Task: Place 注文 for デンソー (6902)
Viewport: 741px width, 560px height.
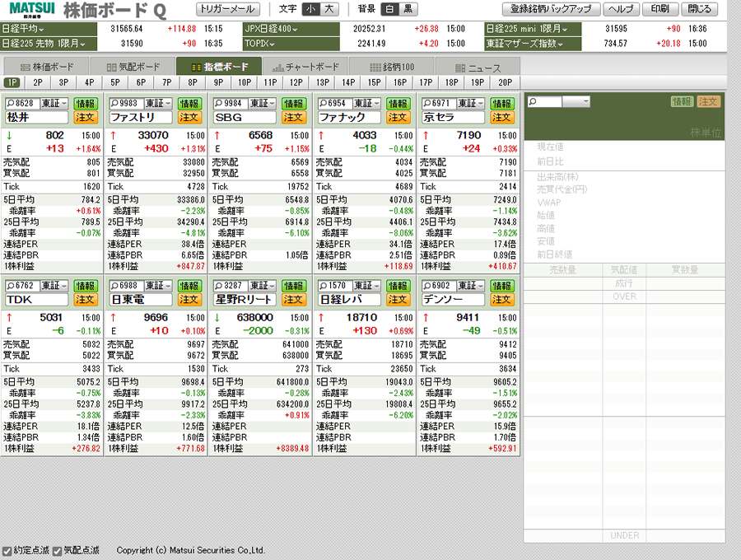Action: tap(501, 300)
